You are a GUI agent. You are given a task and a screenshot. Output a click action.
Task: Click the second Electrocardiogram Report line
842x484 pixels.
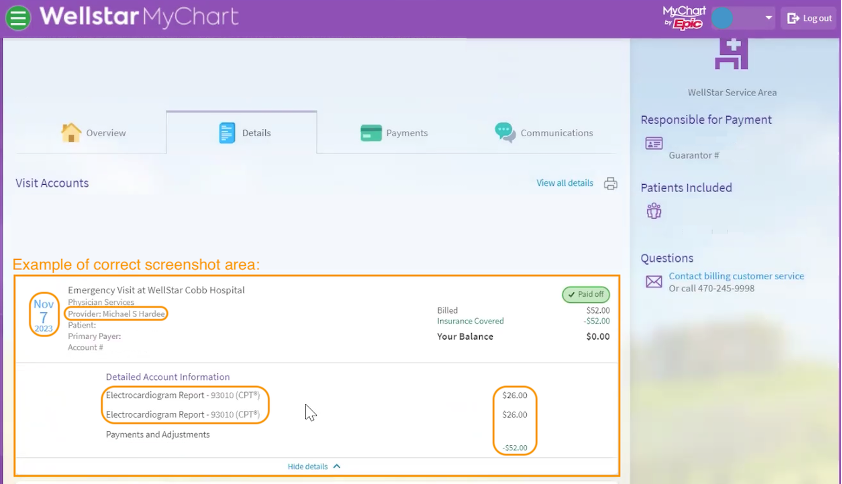pyautogui.click(x=183, y=415)
